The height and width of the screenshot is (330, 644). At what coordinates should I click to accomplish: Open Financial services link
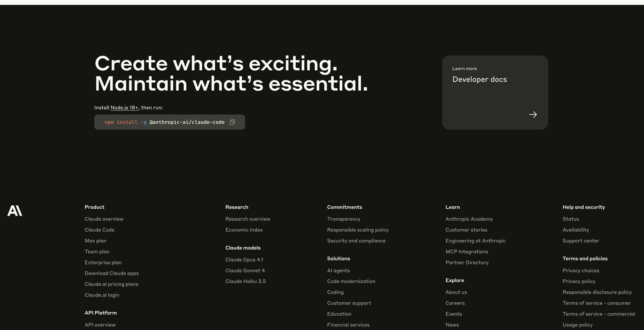(348, 325)
